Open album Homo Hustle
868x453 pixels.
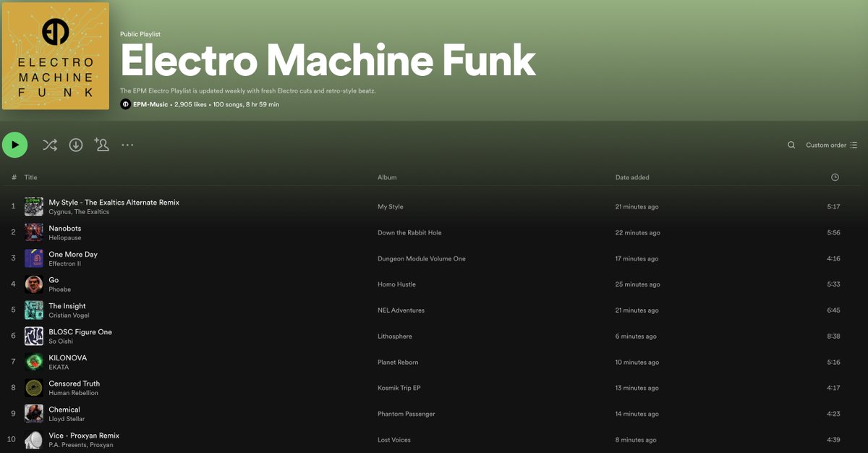[396, 284]
